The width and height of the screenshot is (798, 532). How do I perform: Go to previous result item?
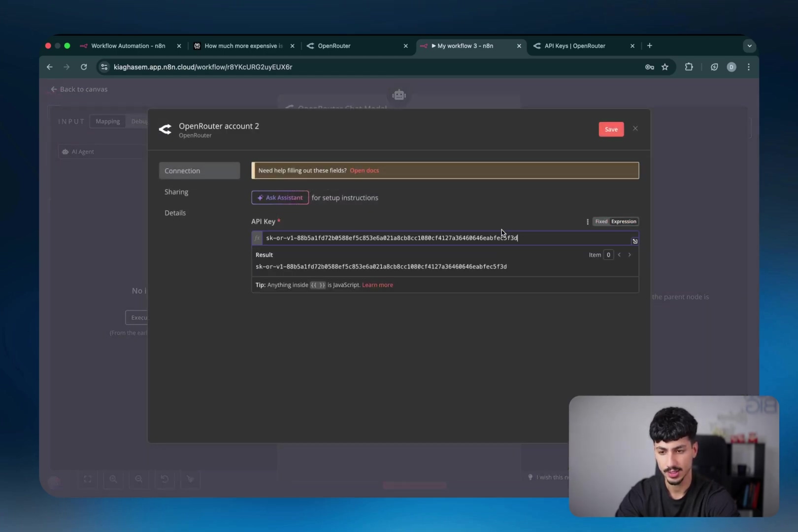click(x=619, y=255)
